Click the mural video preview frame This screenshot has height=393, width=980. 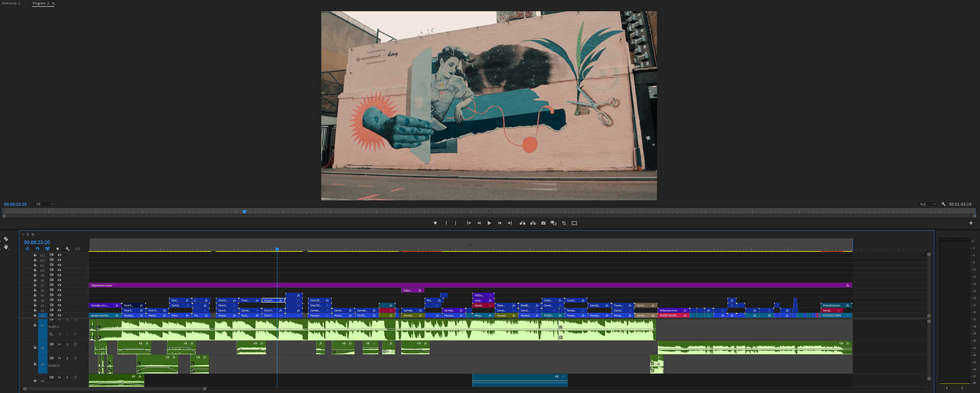pyautogui.click(x=489, y=106)
